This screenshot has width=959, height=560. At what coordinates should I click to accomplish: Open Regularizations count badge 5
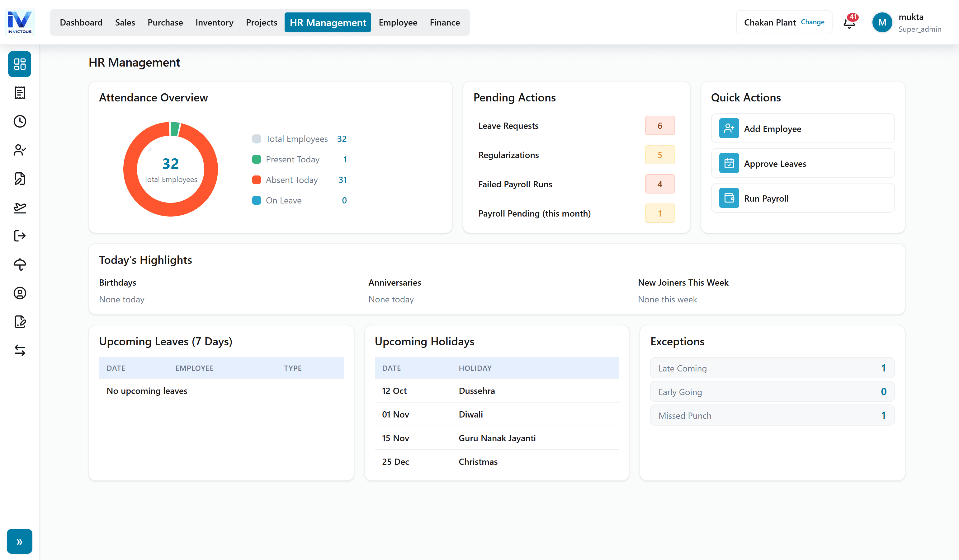659,155
